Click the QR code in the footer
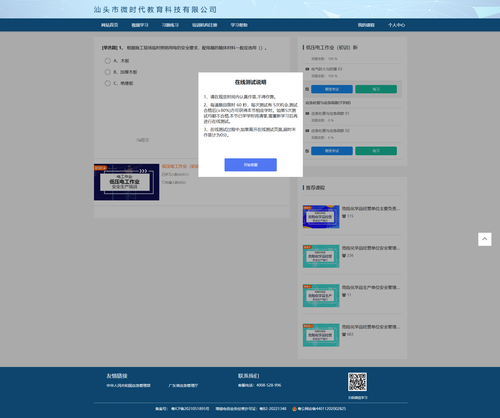This screenshot has width=500, height=418. pyautogui.click(x=357, y=382)
